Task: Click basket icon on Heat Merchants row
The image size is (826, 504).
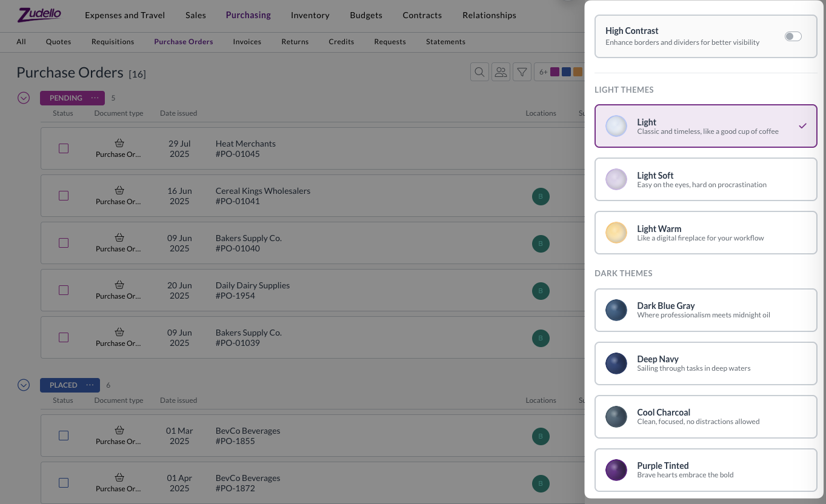Action: 119,143
